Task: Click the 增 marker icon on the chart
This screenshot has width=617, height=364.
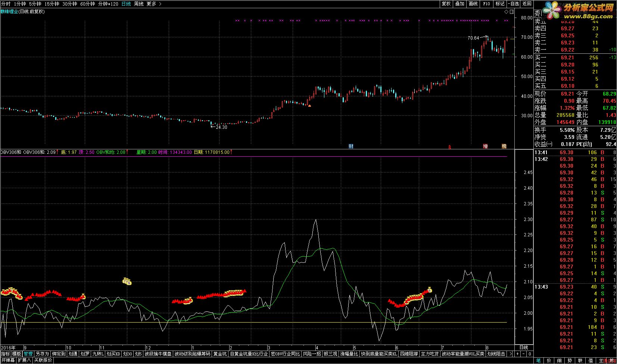Action: click(x=485, y=146)
